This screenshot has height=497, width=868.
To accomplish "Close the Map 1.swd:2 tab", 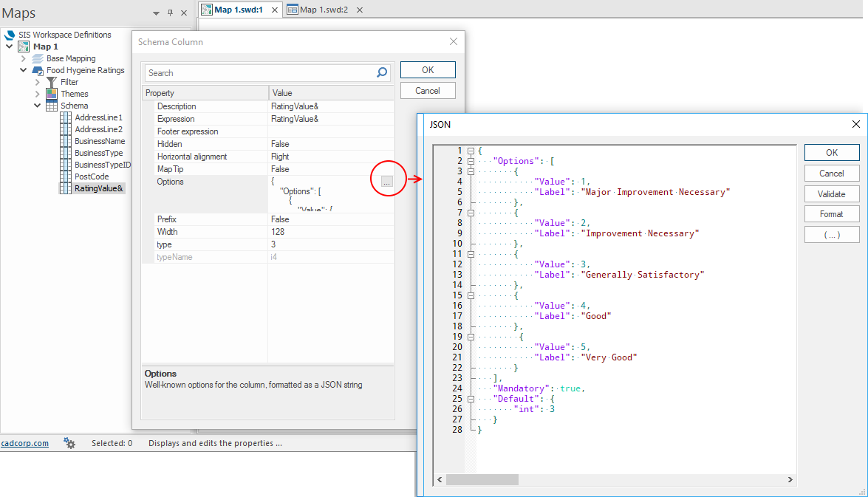I will point(360,10).
